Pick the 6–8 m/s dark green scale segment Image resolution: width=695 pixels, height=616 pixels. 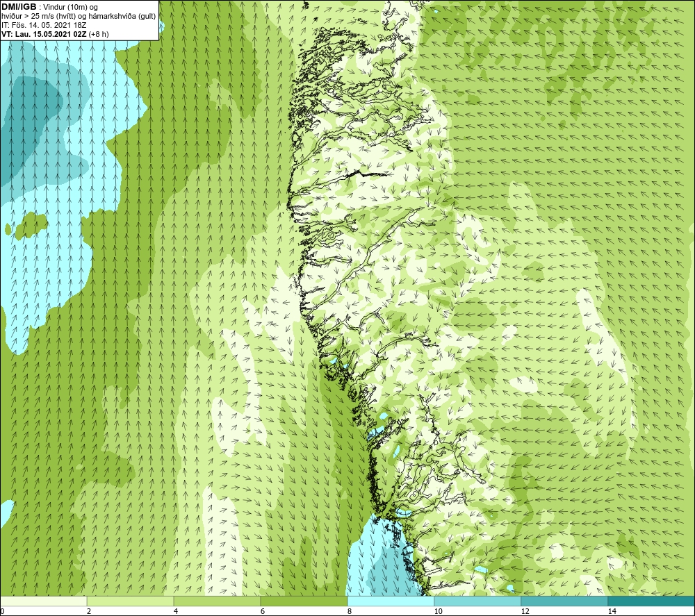pos(304,601)
